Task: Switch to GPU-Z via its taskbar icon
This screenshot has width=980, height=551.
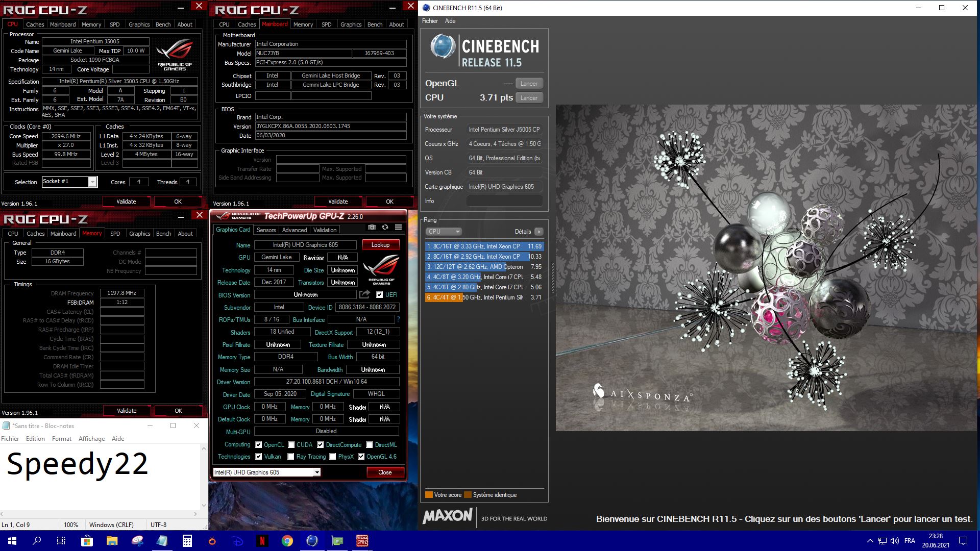Action: click(x=337, y=541)
